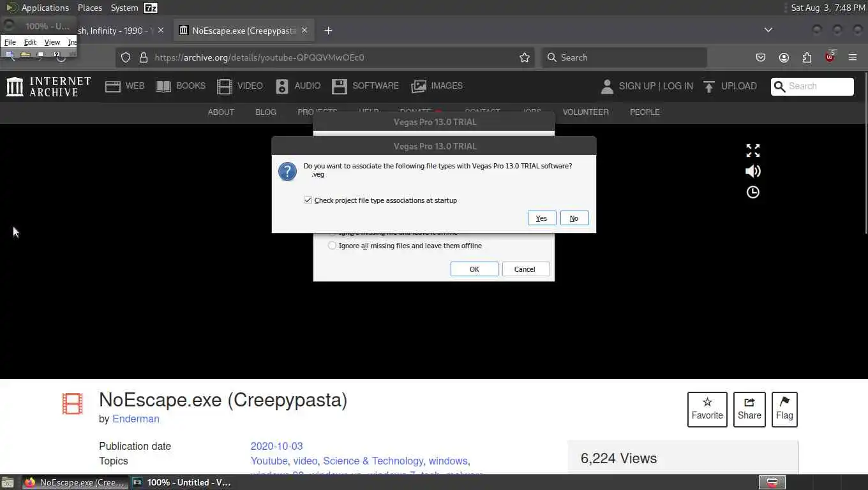Open the WEB section in Internet Archive
The height and width of the screenshot is (490, 868).
125,86
